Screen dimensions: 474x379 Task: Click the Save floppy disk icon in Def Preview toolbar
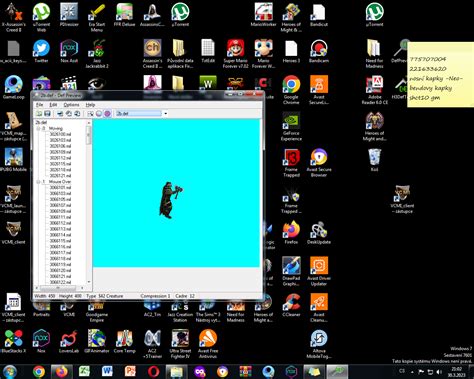47,114
